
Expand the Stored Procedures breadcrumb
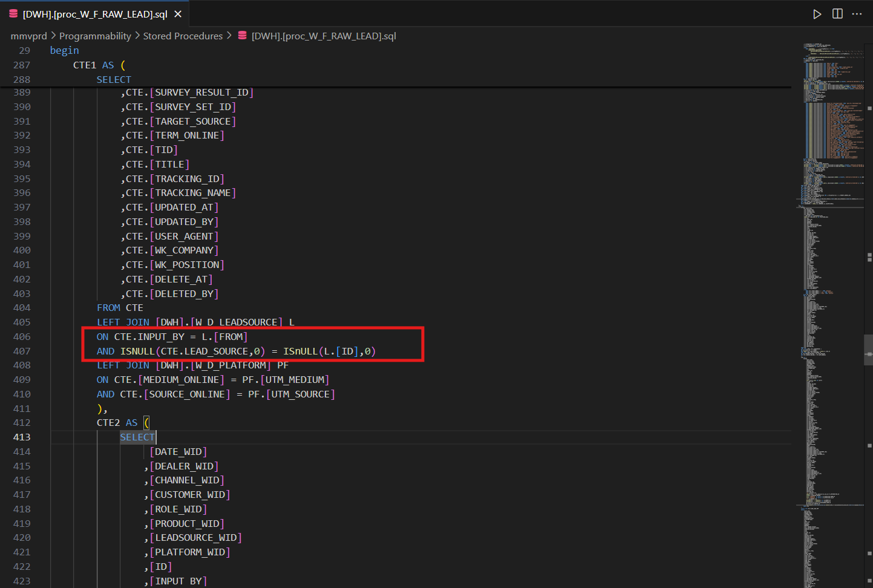[183, 36]
